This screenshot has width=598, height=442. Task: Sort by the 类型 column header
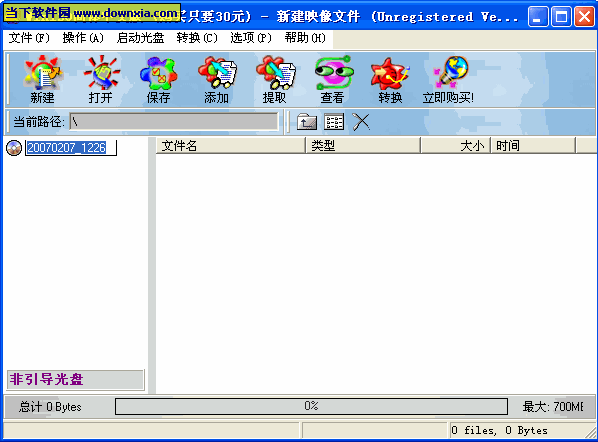pyautogui.click(x=363, y=146)
